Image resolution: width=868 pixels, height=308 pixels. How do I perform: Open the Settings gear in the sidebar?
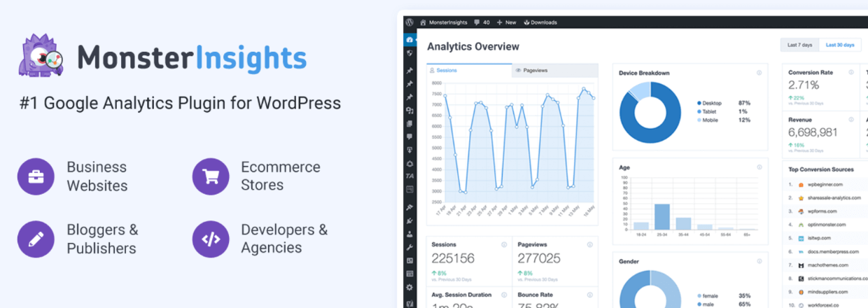tap(409, 287)
